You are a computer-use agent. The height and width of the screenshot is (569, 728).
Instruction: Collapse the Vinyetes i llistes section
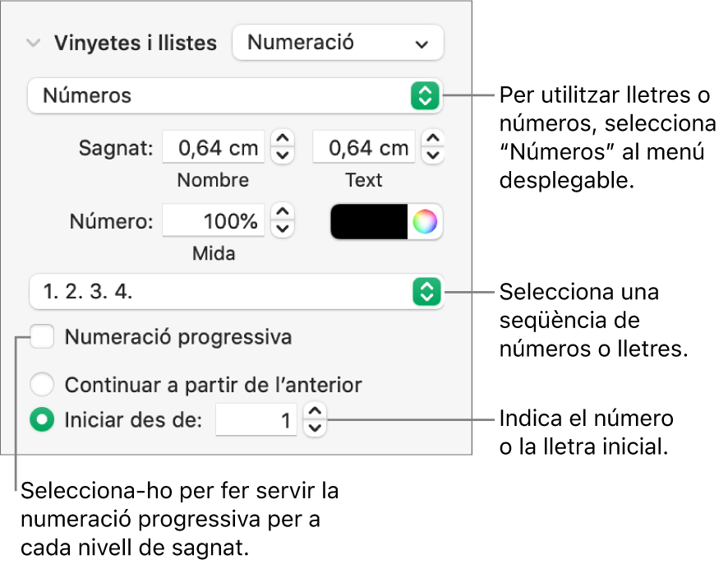pos(33,44)
